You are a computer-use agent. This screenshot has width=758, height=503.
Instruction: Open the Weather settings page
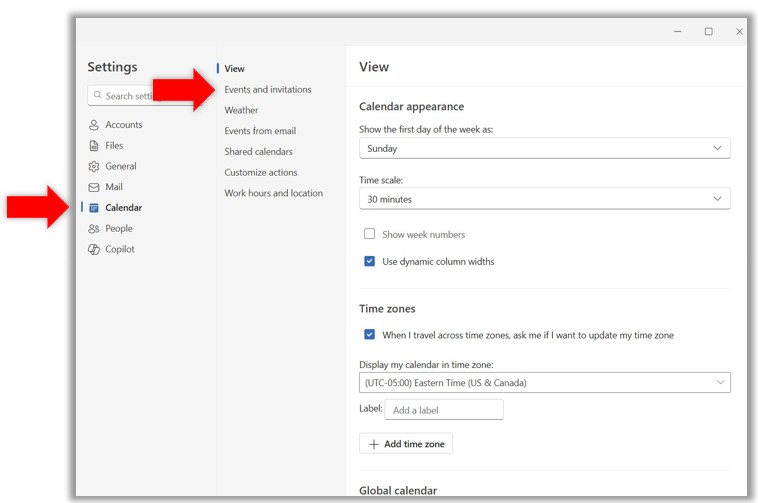tap(241, 110)
